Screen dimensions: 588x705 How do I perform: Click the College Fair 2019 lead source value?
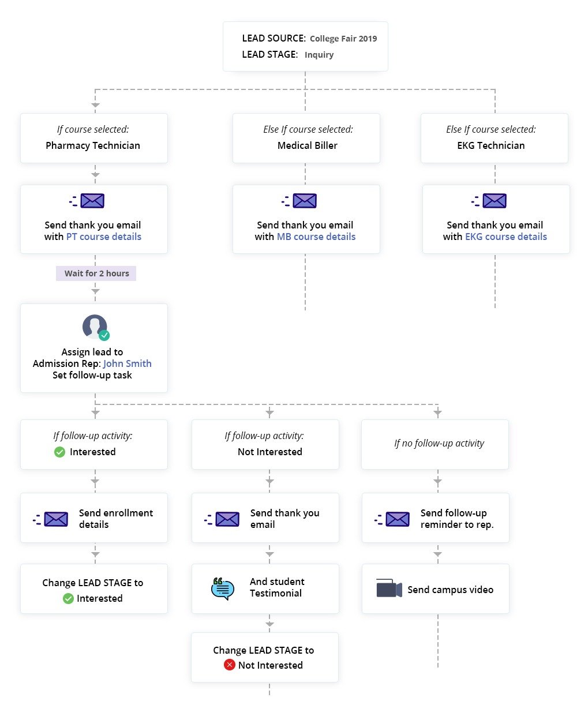(343, 39)
